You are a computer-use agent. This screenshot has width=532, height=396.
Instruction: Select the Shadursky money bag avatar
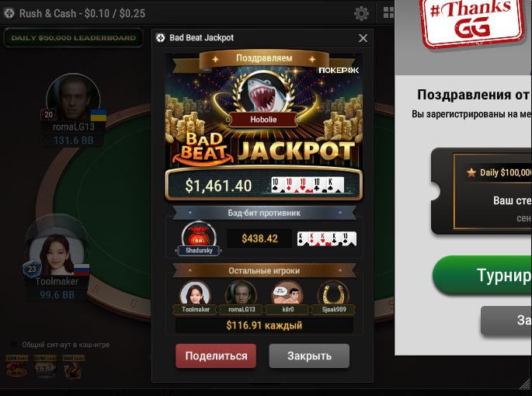click(199, 234)
